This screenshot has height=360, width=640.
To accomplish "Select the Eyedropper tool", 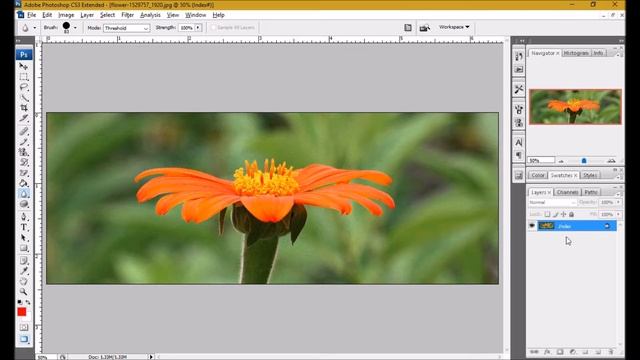I will tap(24, 271).
